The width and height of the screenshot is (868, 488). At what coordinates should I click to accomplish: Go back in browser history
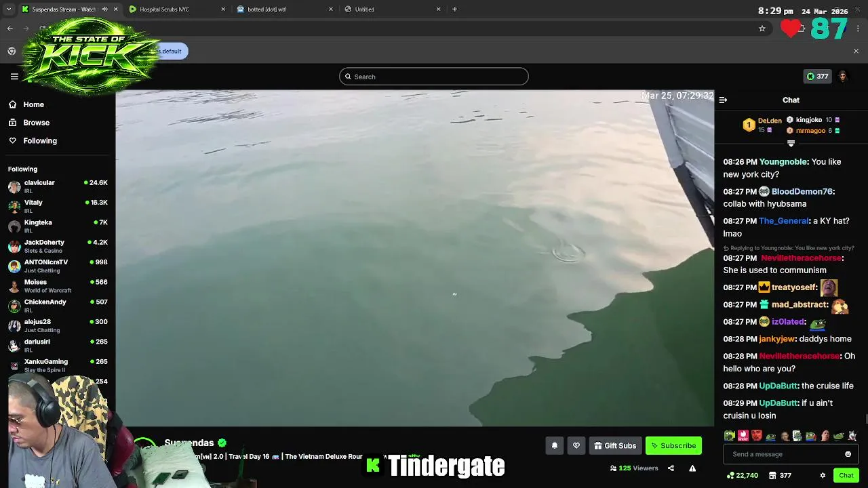10,28
